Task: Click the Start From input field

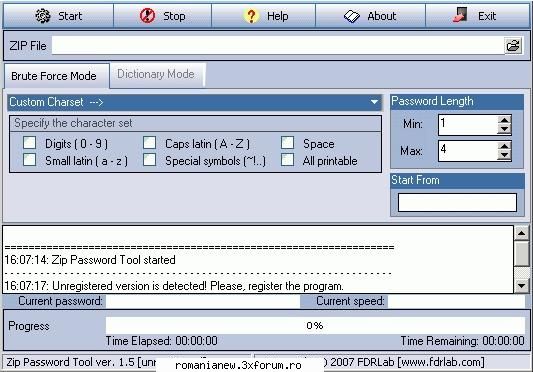Action: (457, 202)
